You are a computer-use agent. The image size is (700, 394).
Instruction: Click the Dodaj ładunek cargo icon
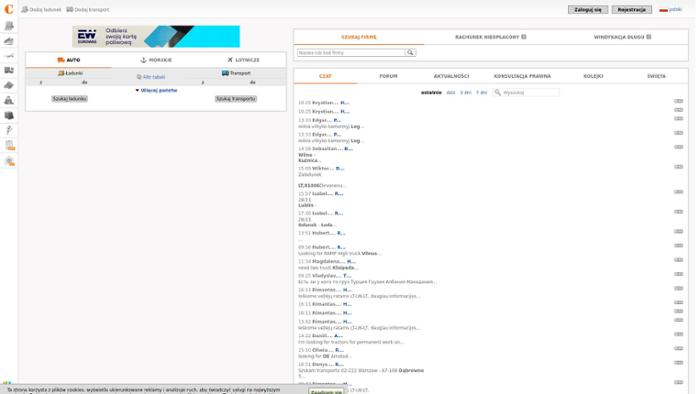click(25, 9)
